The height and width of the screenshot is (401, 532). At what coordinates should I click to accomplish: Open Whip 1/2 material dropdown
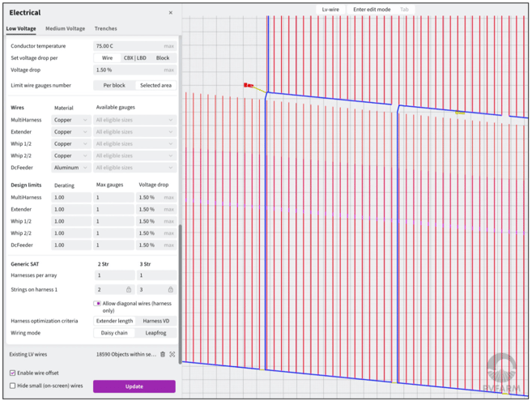pyautogui.click(x=71, y=143)
